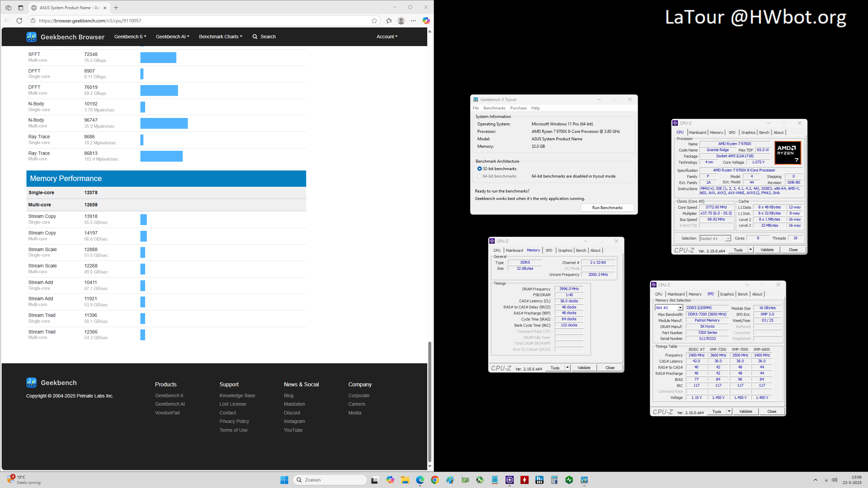Viewport: 868px width, 488px height.
Task: Show hidden system tray icons chevron
Action: pyautogui.click(x=815, y=480)
